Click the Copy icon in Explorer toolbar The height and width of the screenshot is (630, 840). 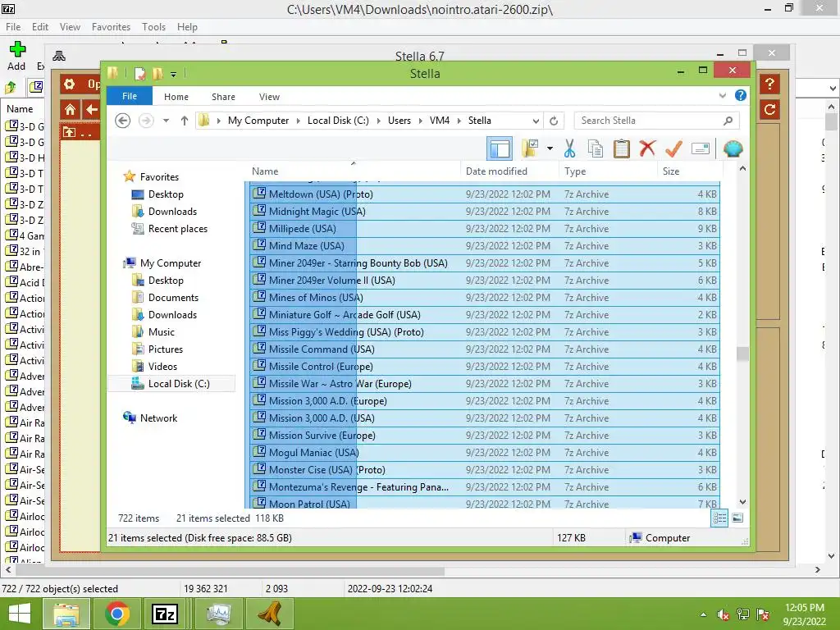point(596,148)
